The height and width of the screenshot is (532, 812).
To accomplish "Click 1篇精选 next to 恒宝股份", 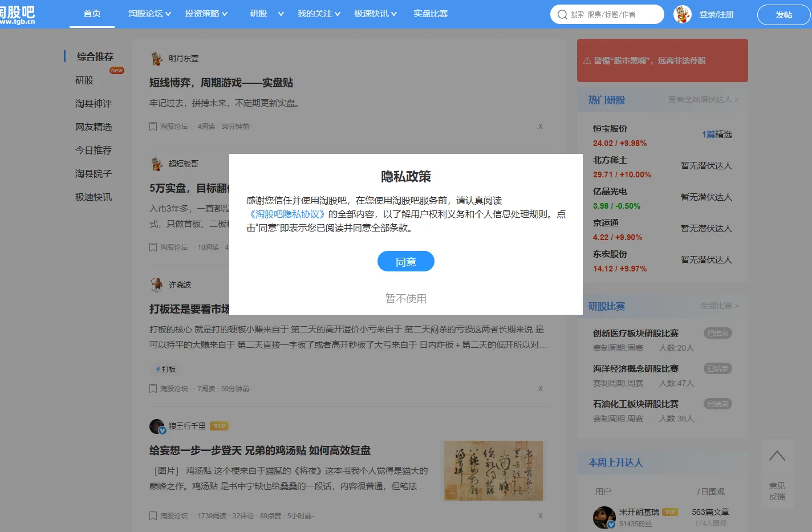I will pyautogui.click(x=717, y=134).
